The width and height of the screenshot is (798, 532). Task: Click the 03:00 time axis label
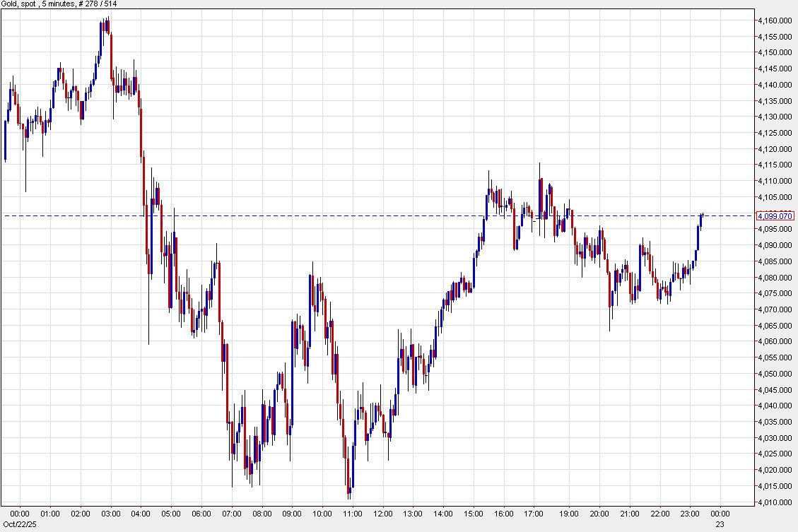click(x=111, y=514)
